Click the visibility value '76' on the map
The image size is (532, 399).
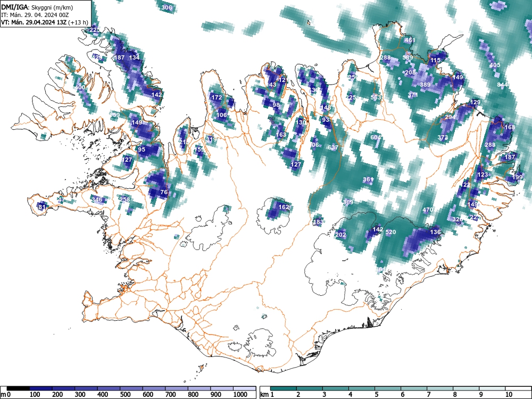(x=164, y=192)
